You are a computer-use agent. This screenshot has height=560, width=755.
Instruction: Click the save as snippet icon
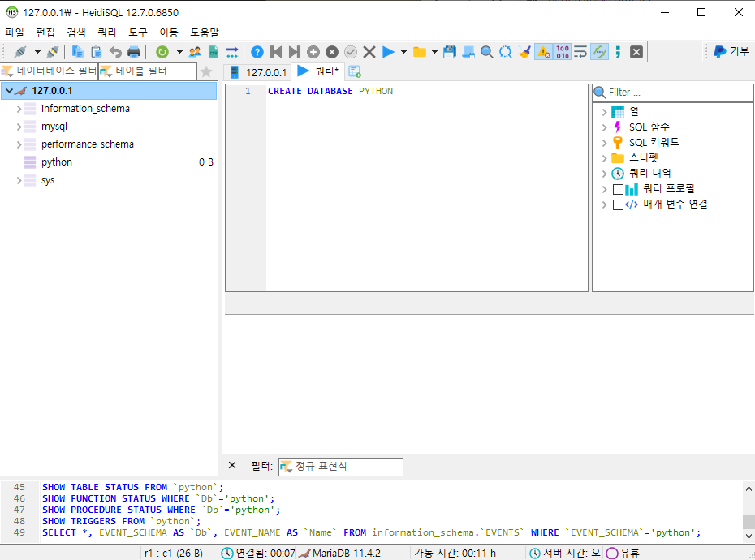click(468, 51)
